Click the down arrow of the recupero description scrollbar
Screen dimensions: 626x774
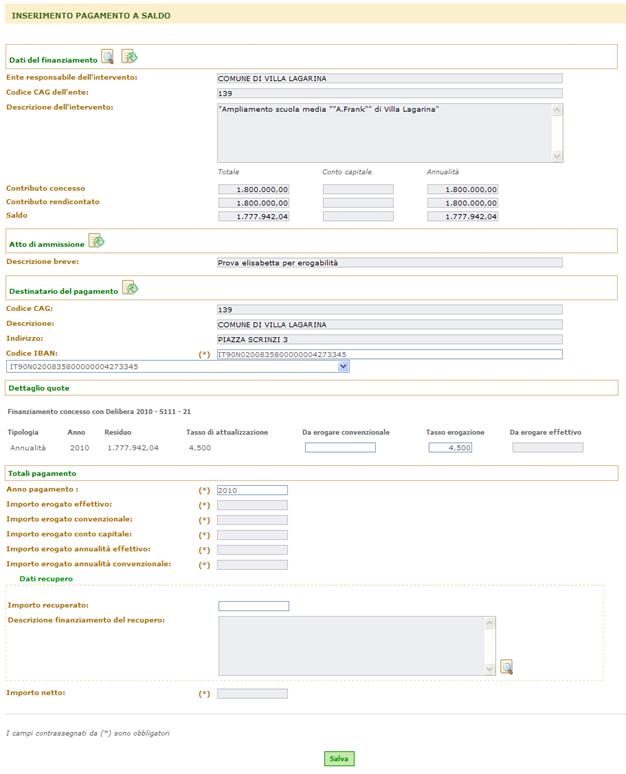[x=490, y=669]
